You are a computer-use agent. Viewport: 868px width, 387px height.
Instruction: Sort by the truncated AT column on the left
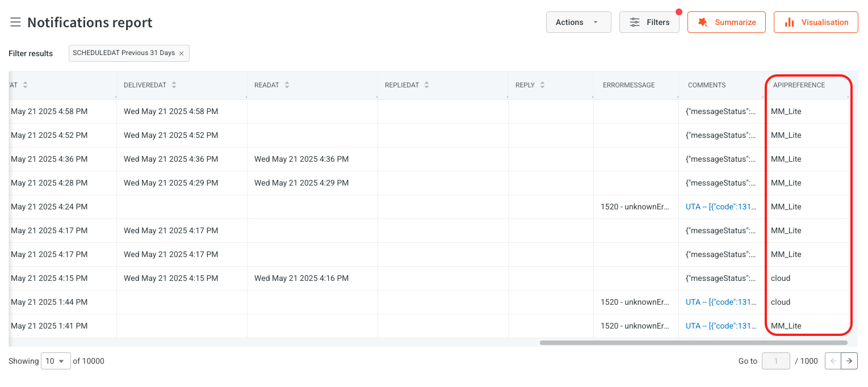[x=25, y=85]
